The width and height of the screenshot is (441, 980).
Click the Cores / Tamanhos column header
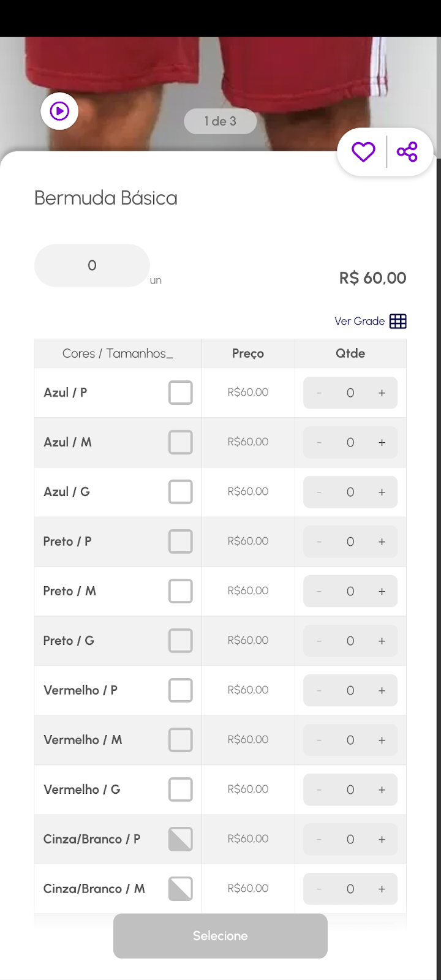(118, 353)
